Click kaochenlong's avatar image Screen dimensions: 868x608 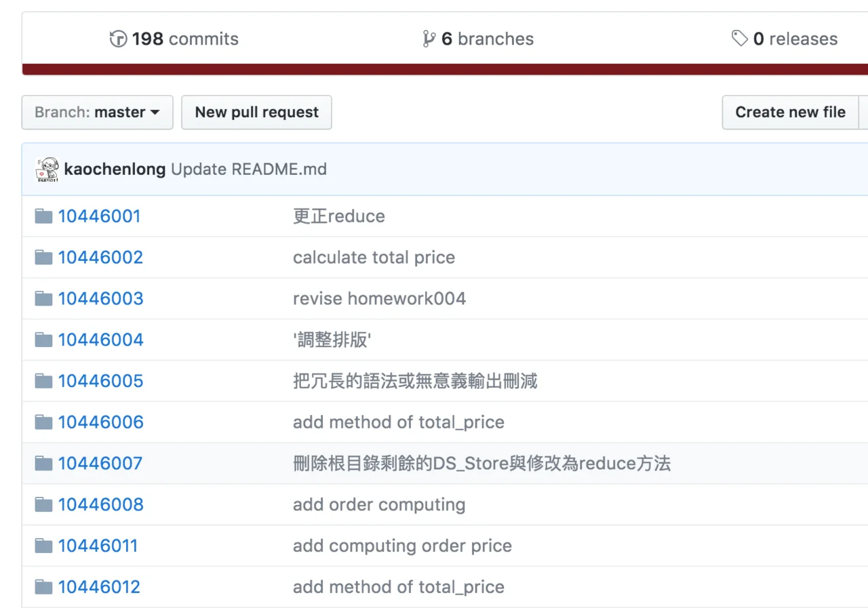[47, 169]
